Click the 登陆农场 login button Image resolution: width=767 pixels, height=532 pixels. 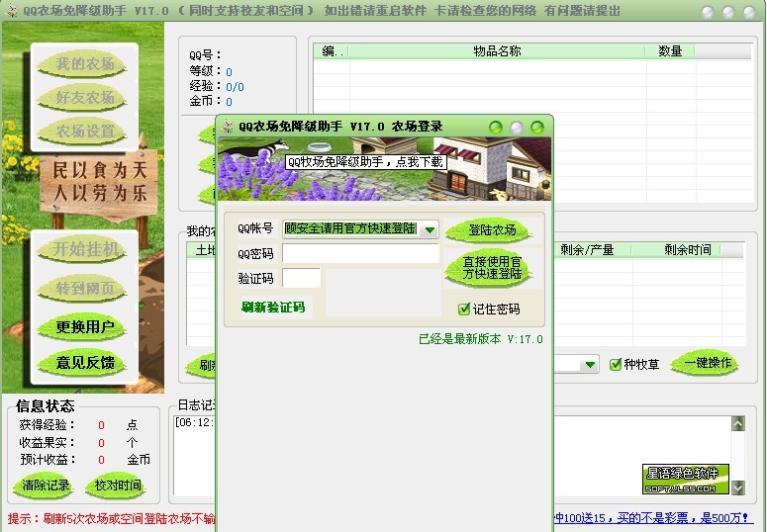point(490,229)
